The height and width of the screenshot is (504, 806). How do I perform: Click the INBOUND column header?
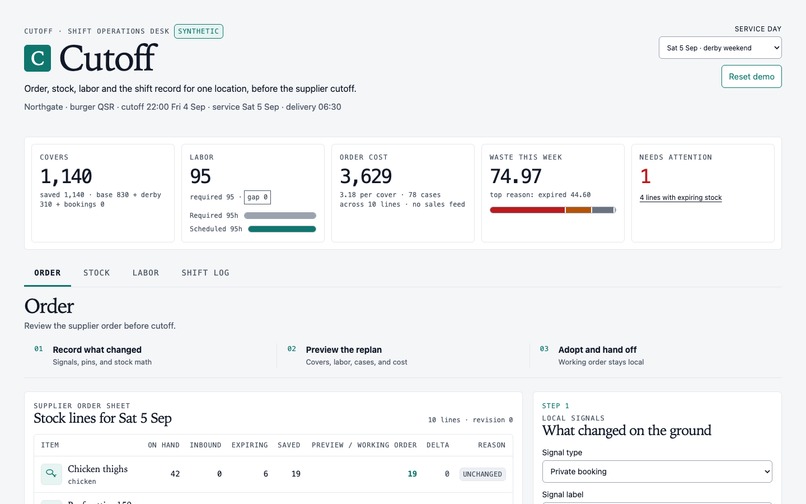(205, 445)
